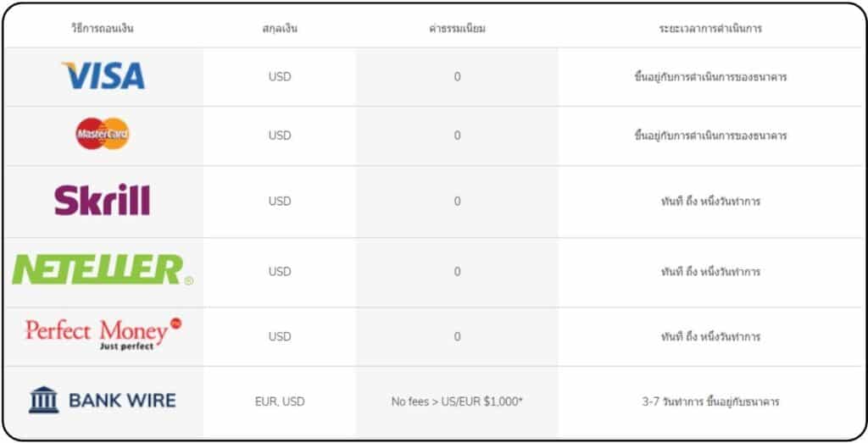Image resolution: width=868 pixels, height=443 pixels.
Task: Click EUR, USD in Bank Wire row
Action: click(280, 401)
